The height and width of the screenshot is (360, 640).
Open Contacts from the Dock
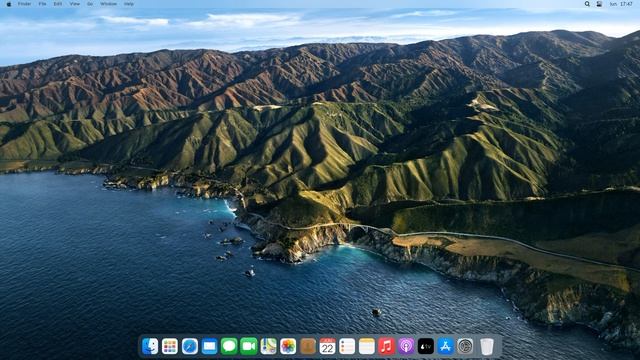[308, 347]
